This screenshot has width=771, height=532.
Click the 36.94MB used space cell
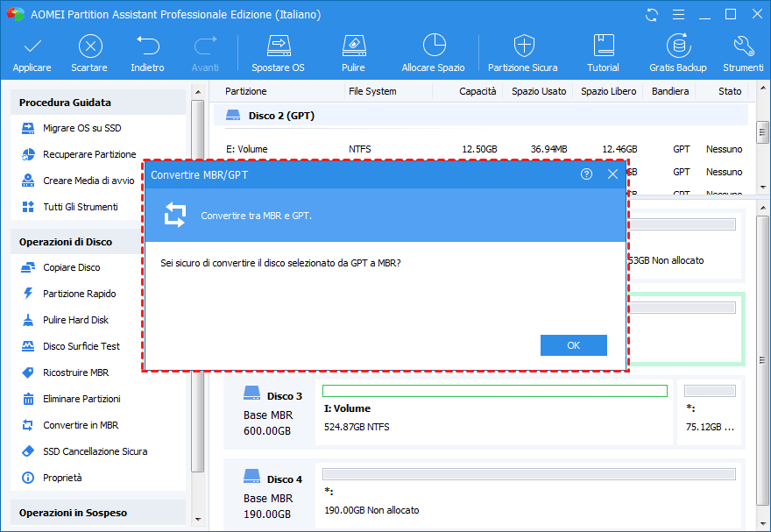(548, 149)
